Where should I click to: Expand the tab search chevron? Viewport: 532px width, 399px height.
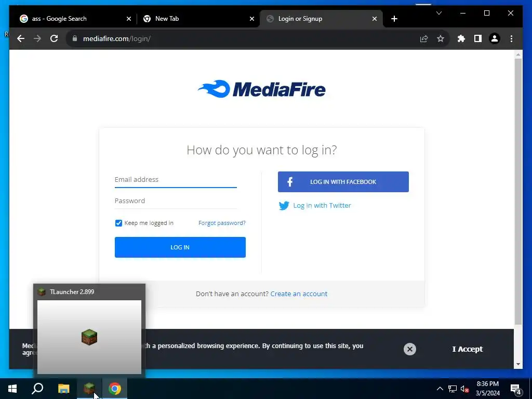point(438,13)
